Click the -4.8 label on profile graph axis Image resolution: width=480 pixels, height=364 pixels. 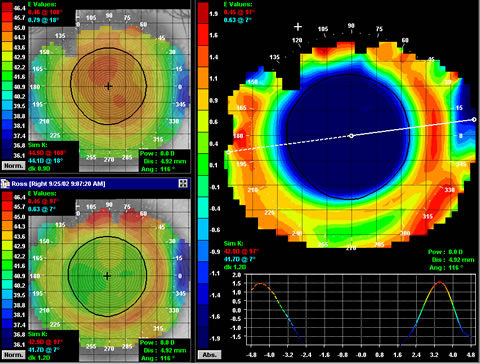pos(250,355)
